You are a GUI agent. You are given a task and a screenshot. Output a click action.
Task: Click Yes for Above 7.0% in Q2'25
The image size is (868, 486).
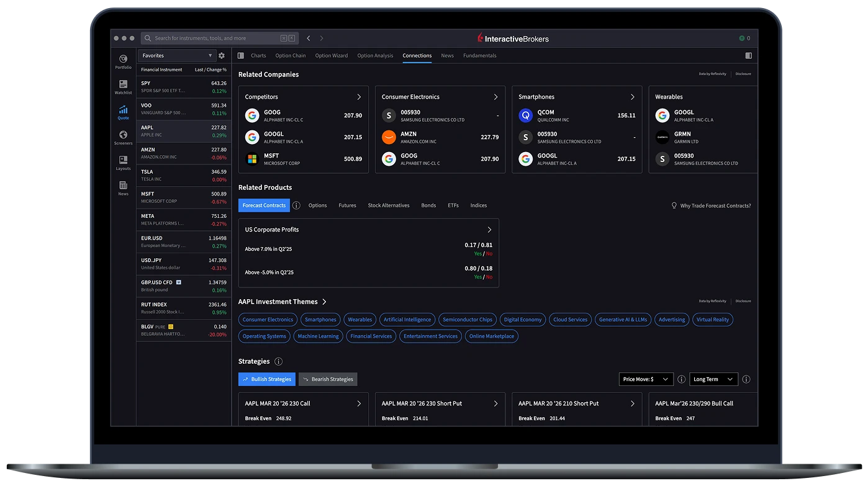click(477, 254)
